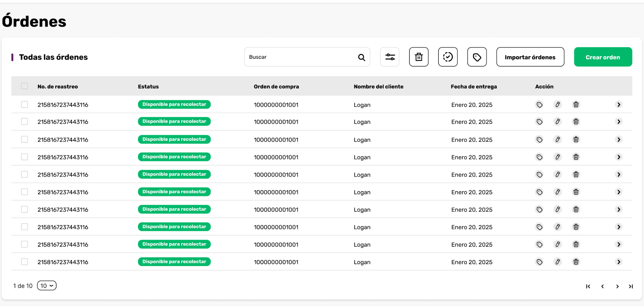Expand the eighth order row with its chevron
The image size is (644, 306).
click(619, 227)
